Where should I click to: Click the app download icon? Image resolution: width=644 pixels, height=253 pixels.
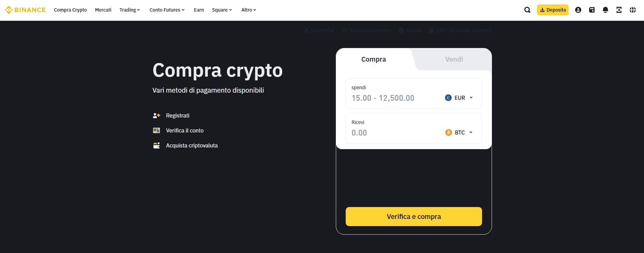point(619,10)
